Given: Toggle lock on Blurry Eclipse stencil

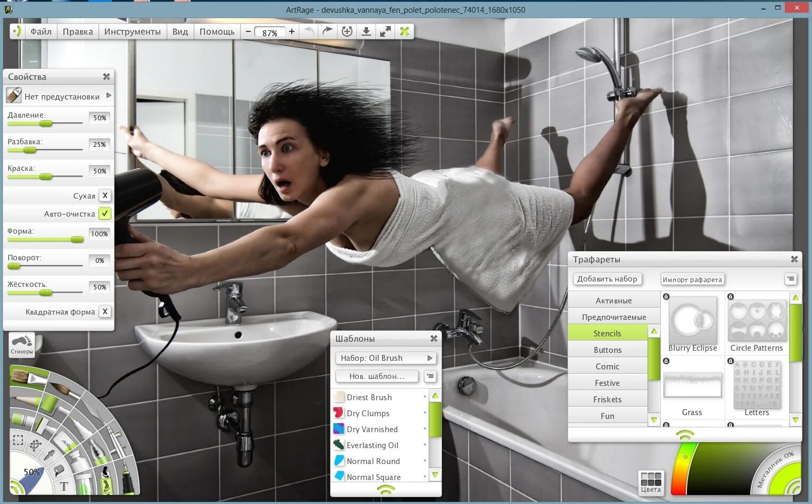Looking at the screenshot, I should (666, 296).
